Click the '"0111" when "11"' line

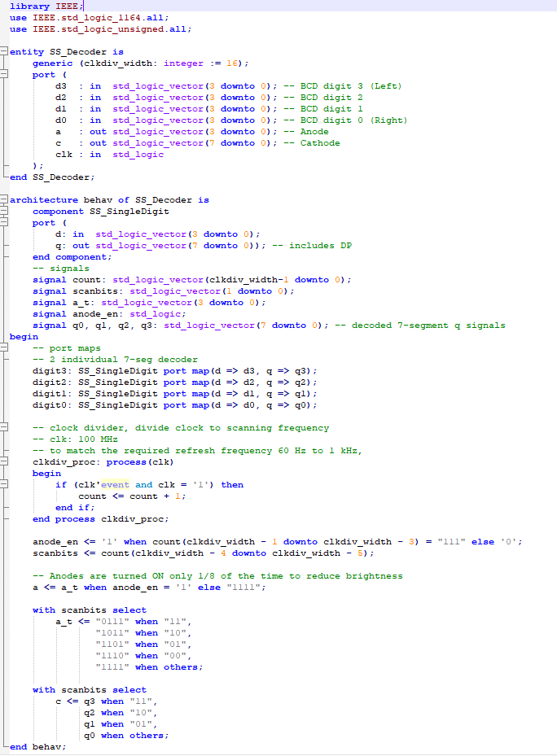(x=124, y=622)
